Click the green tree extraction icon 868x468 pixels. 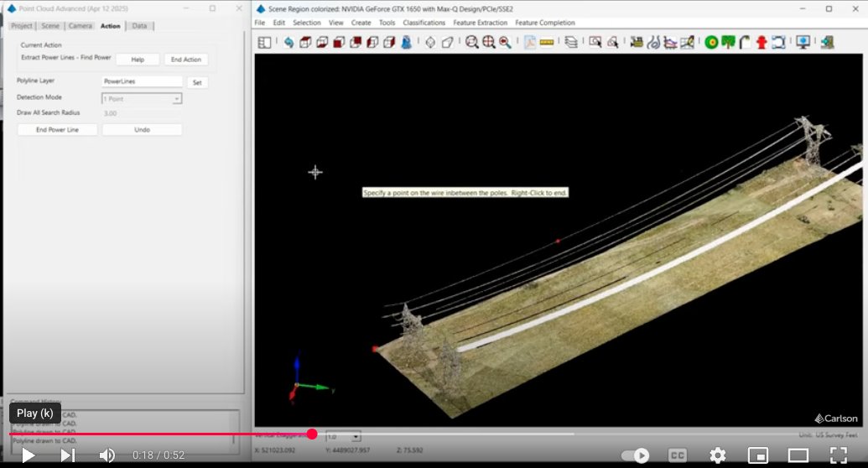coord(728,42)
